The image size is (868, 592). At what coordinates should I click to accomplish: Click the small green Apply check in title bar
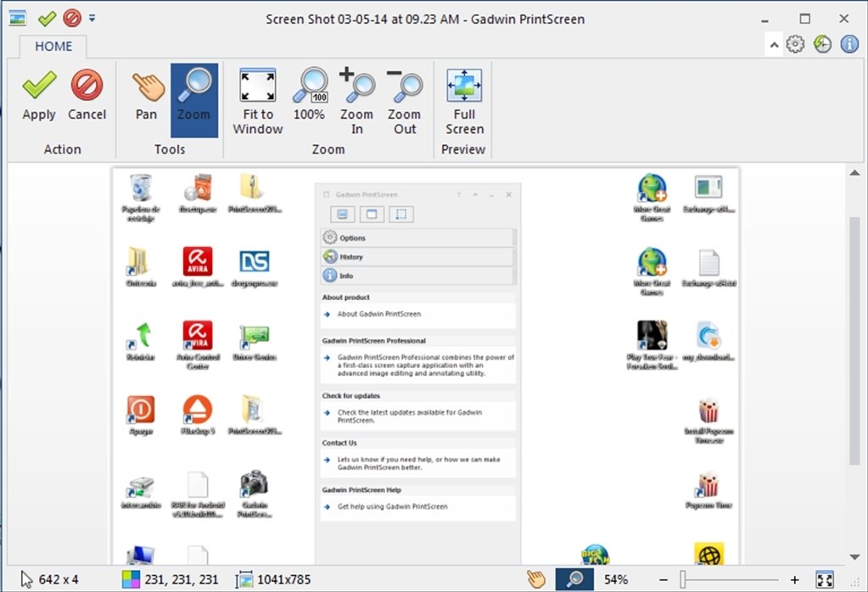tap(47, 19)
